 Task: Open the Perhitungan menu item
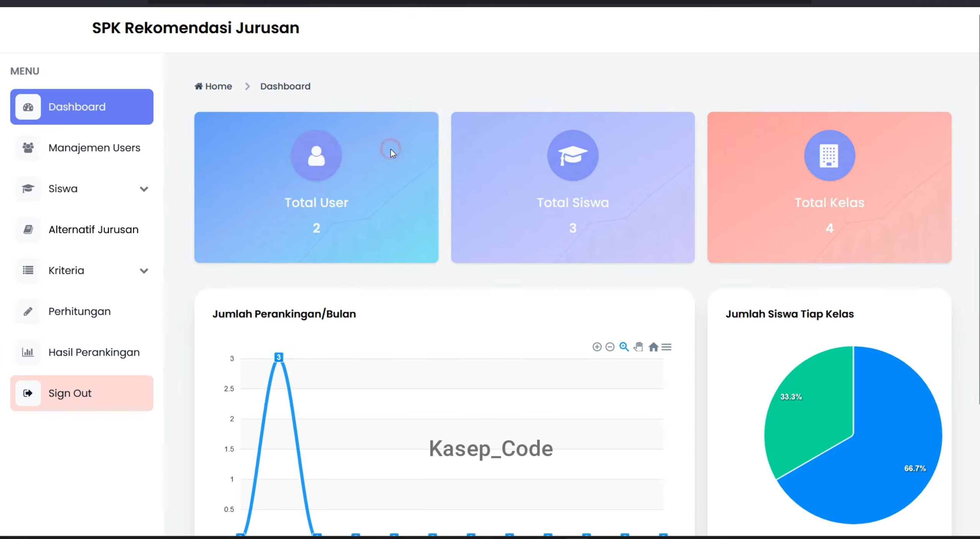(82, 311)
